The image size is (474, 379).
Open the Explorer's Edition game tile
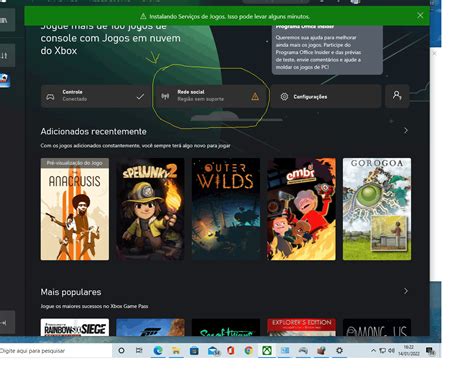point(301,327)
